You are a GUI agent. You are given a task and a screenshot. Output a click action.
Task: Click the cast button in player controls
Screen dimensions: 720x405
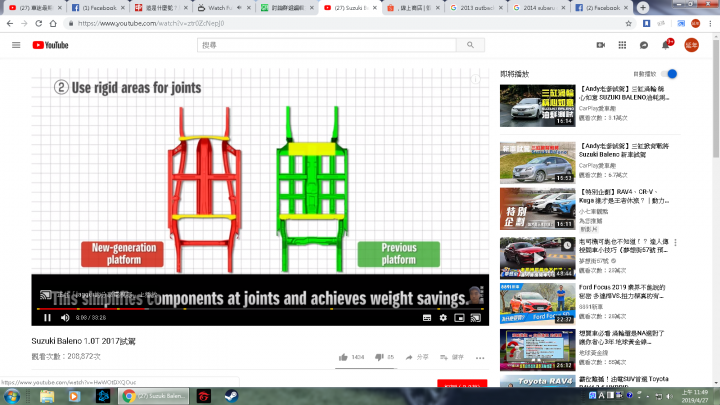pos(476,317)
